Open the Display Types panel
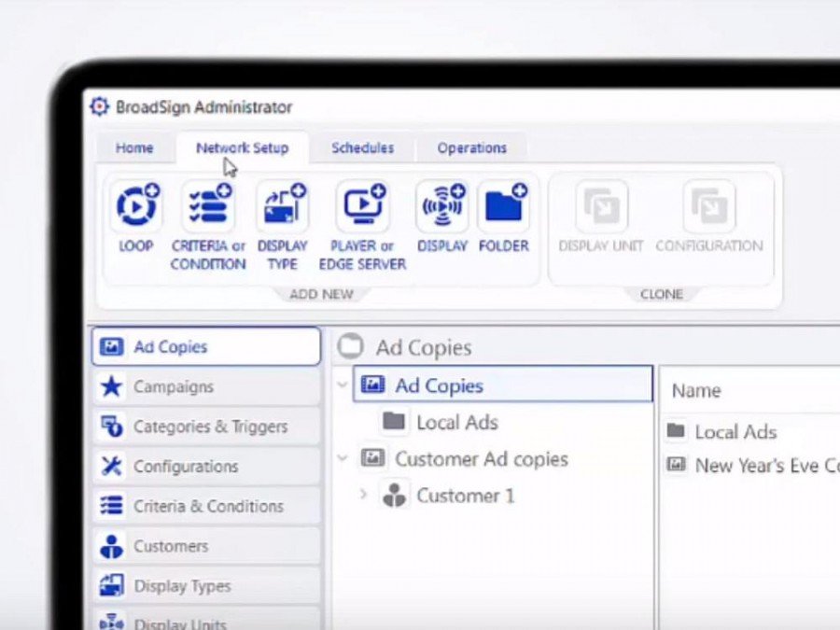Viewport: 840px width, 630px height. (x=112, y=585)
